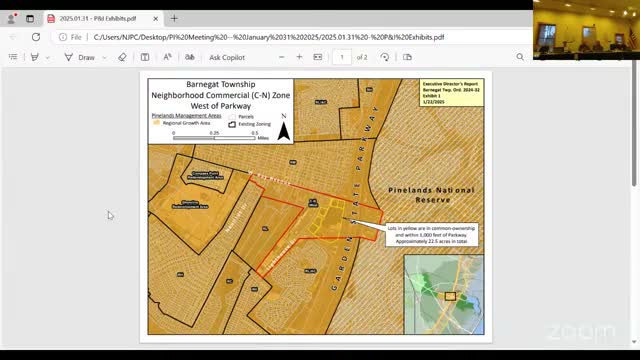
Task: Open the Translate tool
Action: coord(190,57)
